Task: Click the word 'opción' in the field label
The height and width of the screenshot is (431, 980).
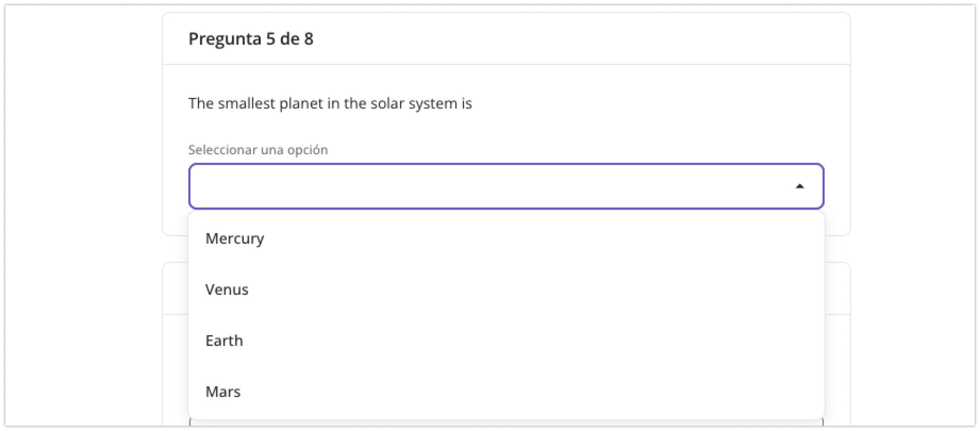Action: (x=308, y=150)
